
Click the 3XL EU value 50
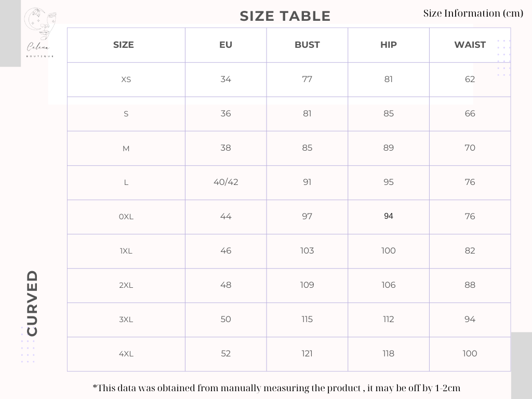pyautogui.click(x=225, y=320)
